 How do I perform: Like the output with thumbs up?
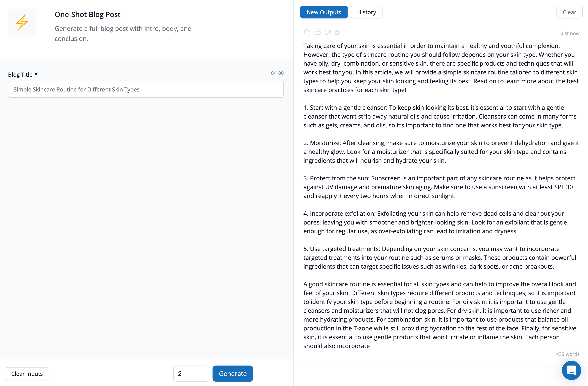point(317,32)
